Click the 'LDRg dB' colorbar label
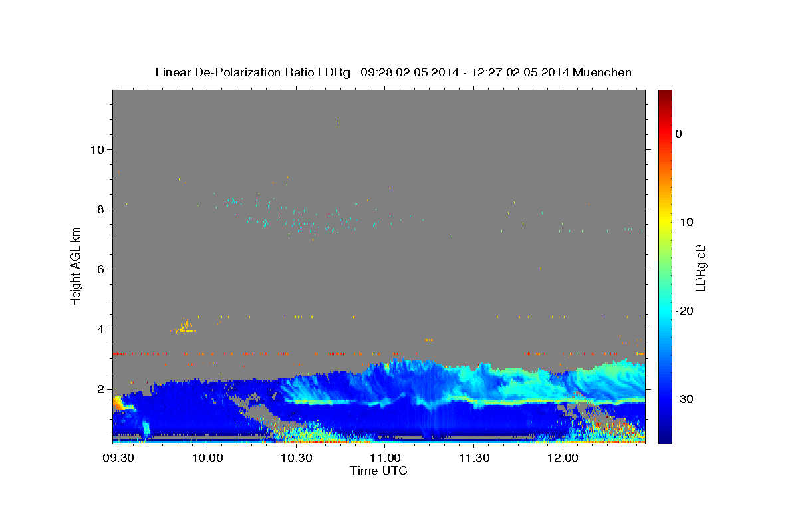 [x=700, y=267]
